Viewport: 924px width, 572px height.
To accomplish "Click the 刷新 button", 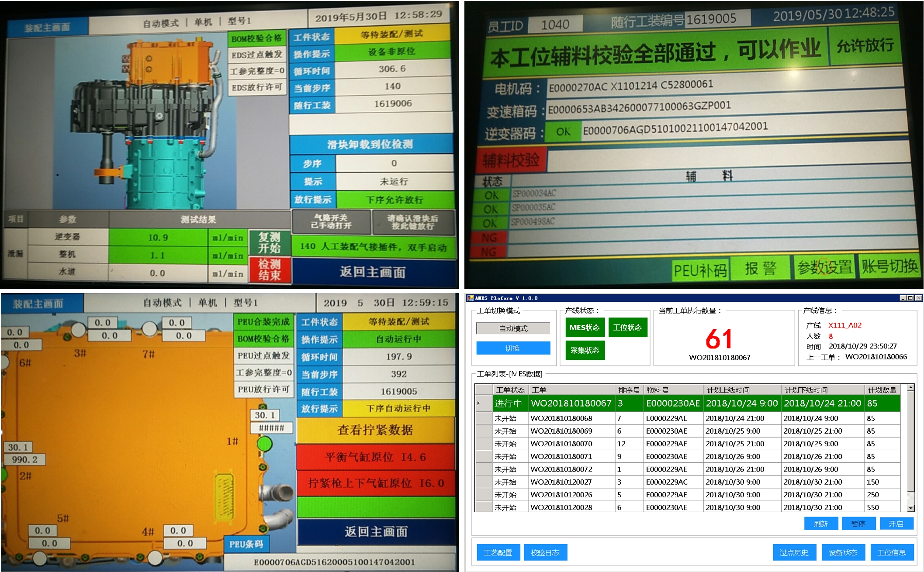I will coord(821,524).
